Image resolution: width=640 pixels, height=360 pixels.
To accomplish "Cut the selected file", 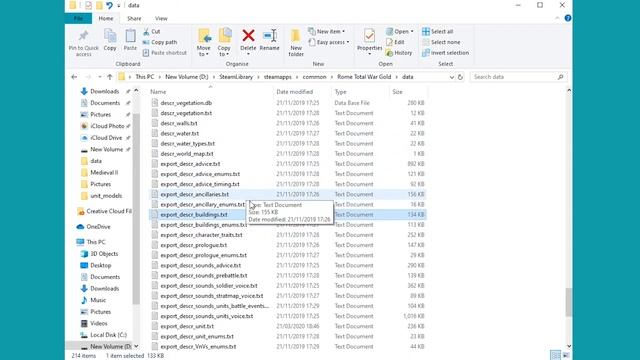I will click(x=151, y=31).
